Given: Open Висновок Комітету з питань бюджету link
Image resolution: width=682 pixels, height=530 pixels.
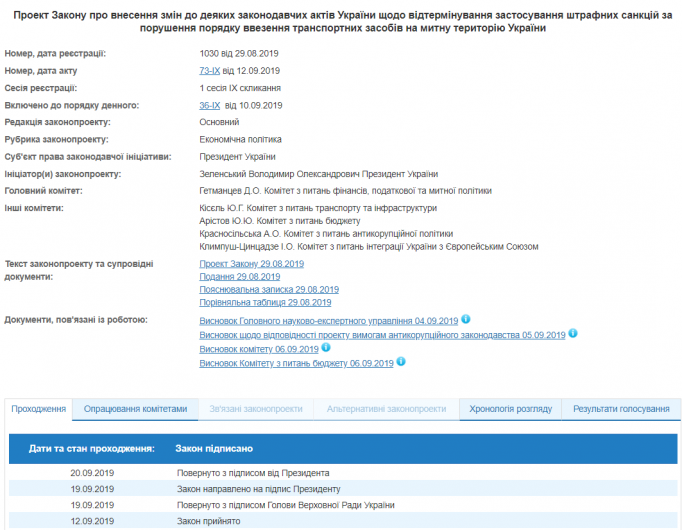Looking at the screenshot, I should click(296, 364).
